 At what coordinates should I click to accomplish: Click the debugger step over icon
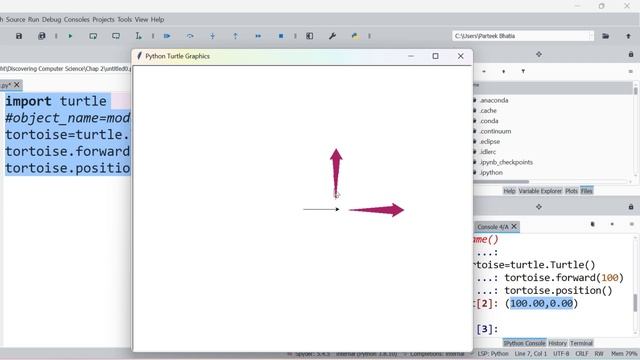(x=190, y=36)
